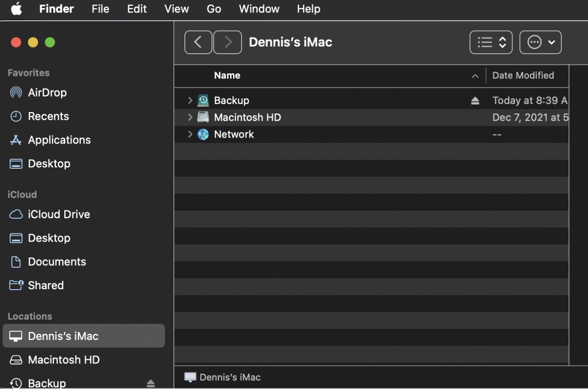This screenshot has width=588, height=389.
Task: Eject the Backup disk from the list row
Action: [x=475, y=100]
